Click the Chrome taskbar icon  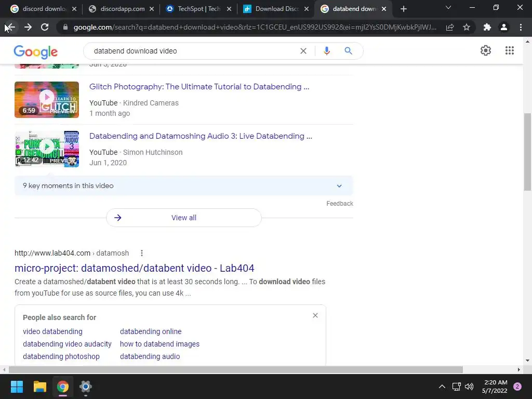pos(63,387)
